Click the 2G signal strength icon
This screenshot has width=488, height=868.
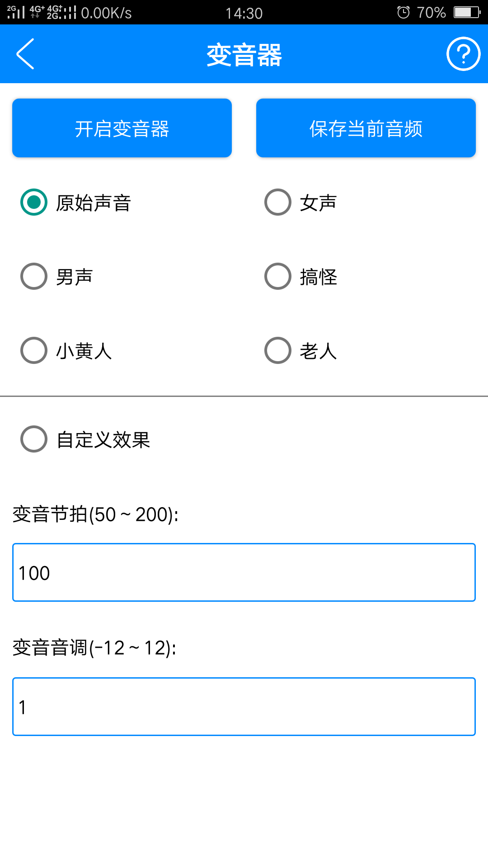15,12
